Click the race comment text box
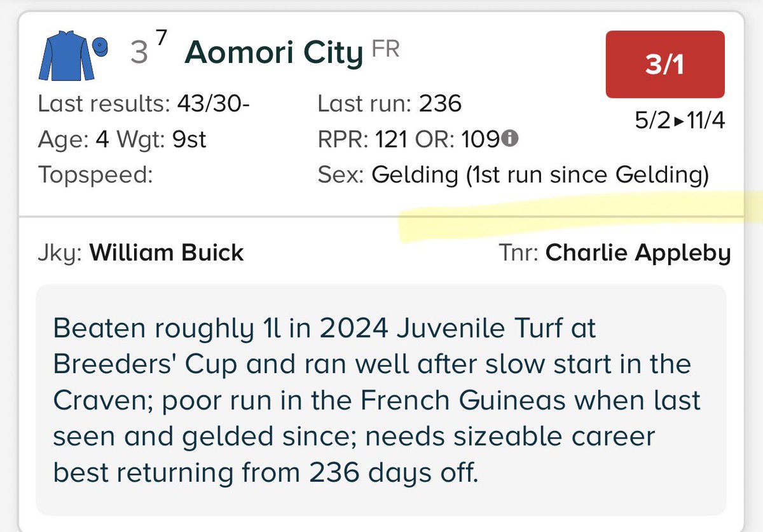 (x=380, y=400)
